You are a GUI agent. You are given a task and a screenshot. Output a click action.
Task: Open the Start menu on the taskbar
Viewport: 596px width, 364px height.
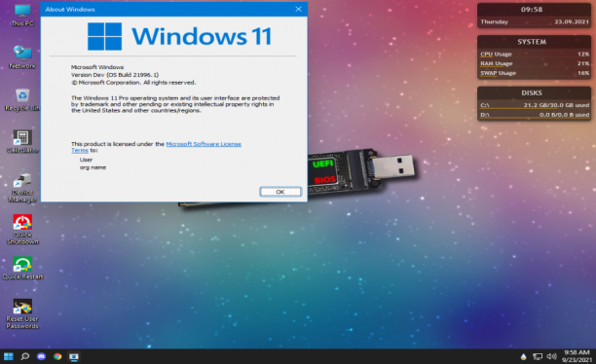[9, 356]
